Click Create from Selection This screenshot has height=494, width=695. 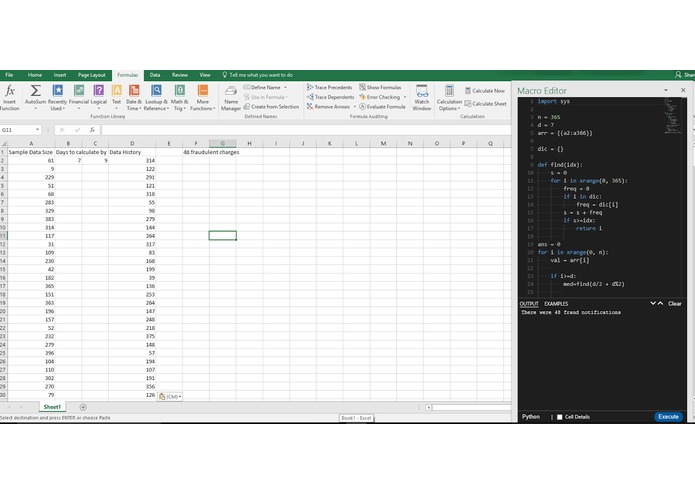pyautogui.click(x=271, y=107)
